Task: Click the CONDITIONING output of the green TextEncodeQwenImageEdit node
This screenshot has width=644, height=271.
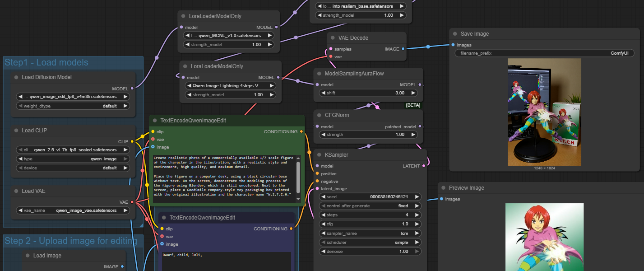Action: (x=301, y=132)
